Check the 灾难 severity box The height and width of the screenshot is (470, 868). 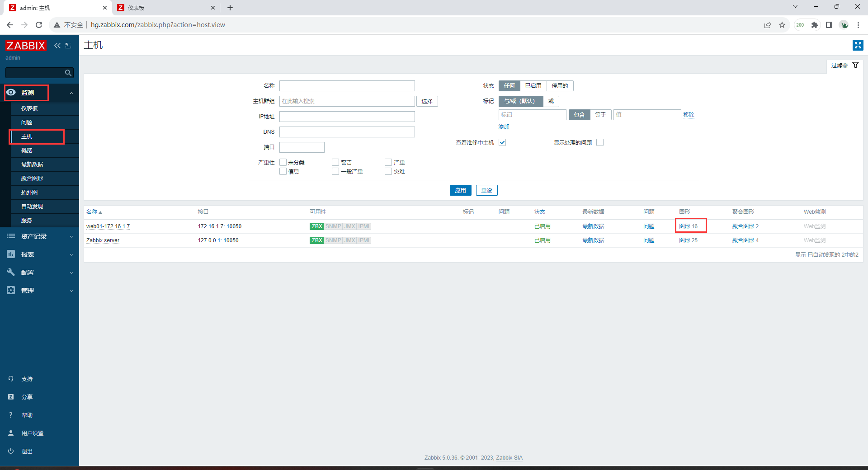(388, 171)
